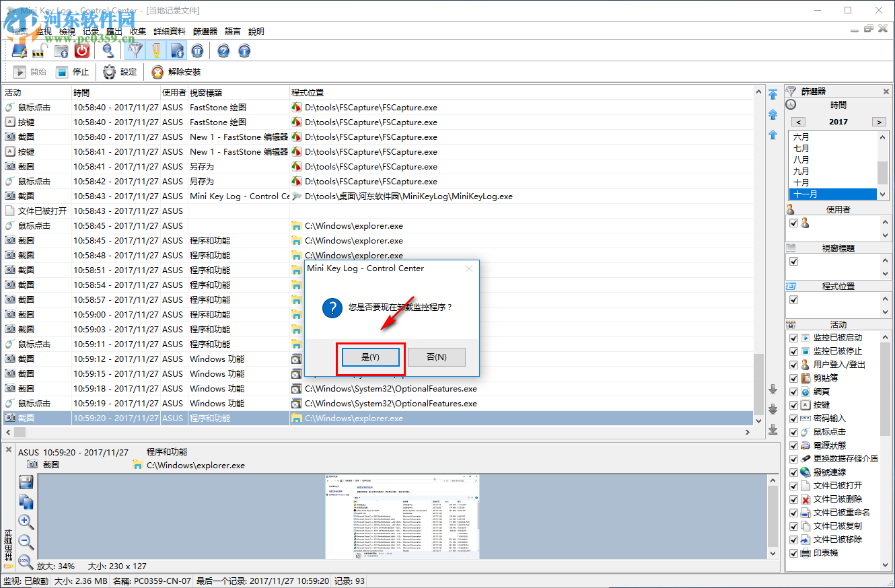895x588 pixels.
Task: Select the 另存为 鼠标点击 row at 10:58:42
Action: click(x=378, y=182)
